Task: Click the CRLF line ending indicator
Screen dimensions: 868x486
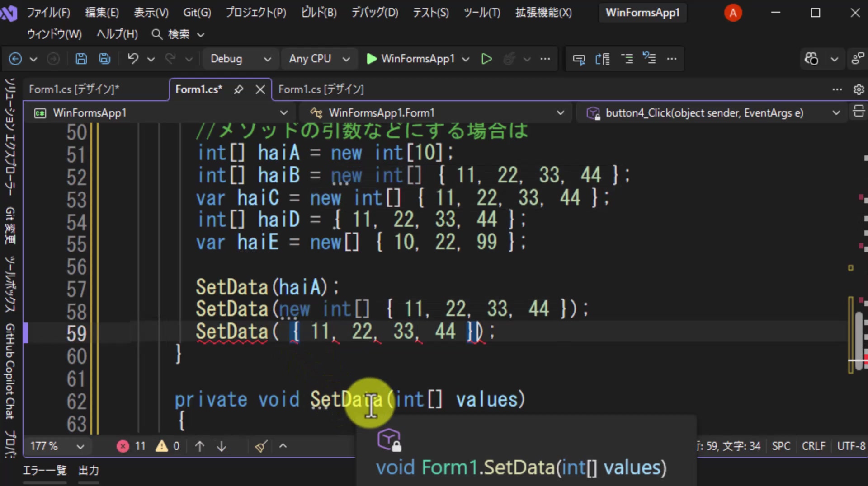Action: 813,446
